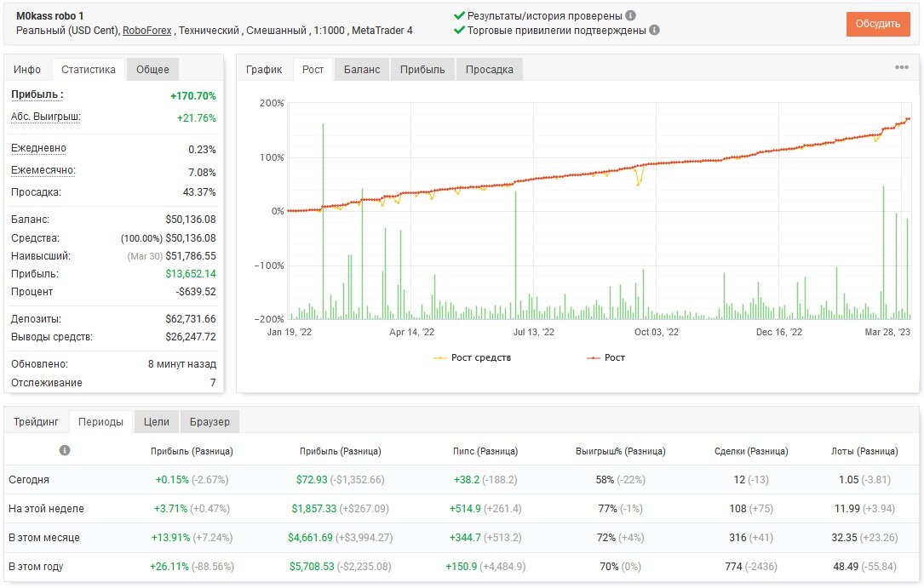Click the $26,247.72 withdrawals value
The height and width of the screenshot is (588, 924).
pos(191,337)
